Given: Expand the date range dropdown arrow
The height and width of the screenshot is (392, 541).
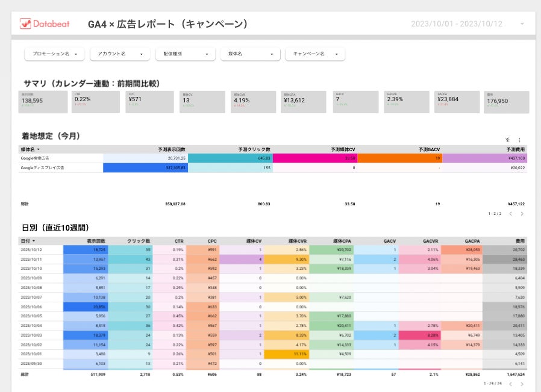Looking at the screenshot, I should point(522,24).
